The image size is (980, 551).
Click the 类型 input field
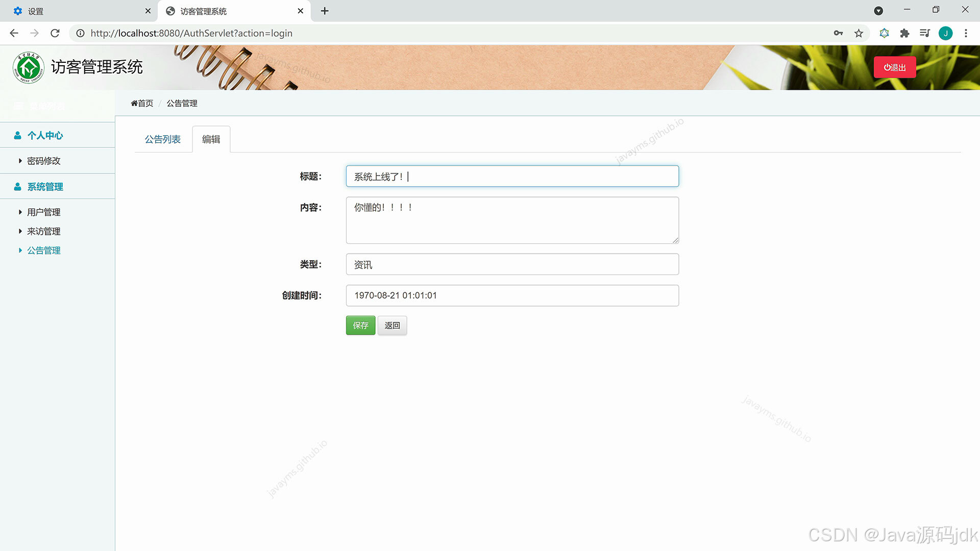click(512, 264)
